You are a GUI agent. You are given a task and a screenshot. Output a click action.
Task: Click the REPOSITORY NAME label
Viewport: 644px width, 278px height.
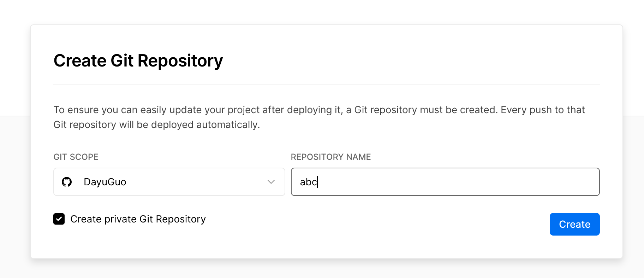pyautogui.click(x=331, y=157)
